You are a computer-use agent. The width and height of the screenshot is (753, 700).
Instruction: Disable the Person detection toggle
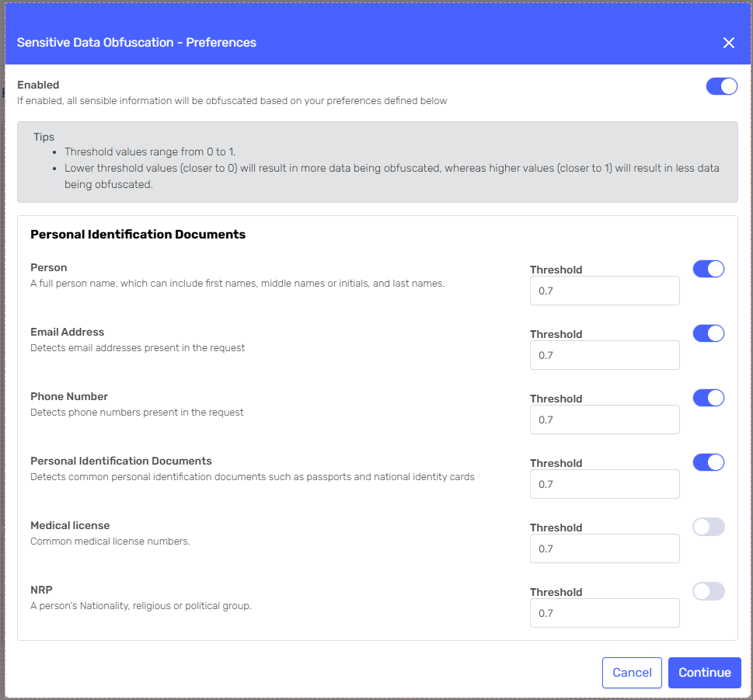(x=708, y=269)
